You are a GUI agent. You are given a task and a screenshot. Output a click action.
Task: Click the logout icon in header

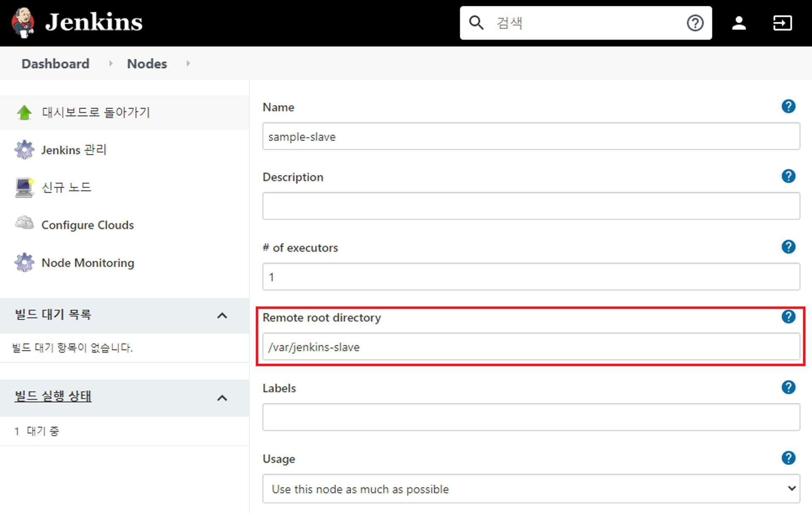(x=782, y=23)
